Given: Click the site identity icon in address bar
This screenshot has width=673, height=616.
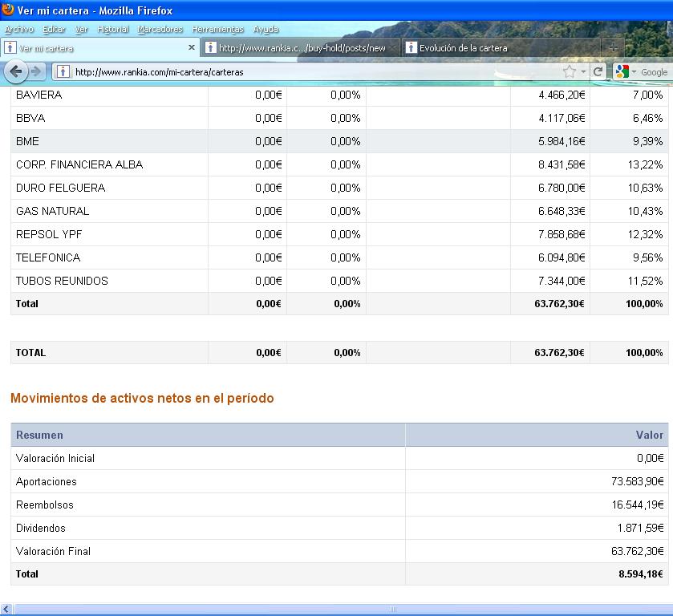Looking at the screenshot, I should coord(63,71).
